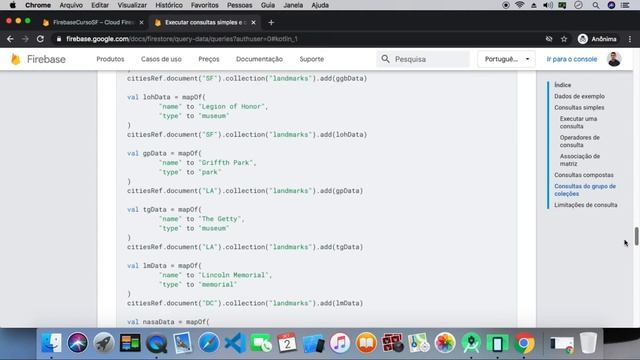Jump to Consultas compostas section
The width and height of the screenshot is (640, 360).
pos(584,175)
